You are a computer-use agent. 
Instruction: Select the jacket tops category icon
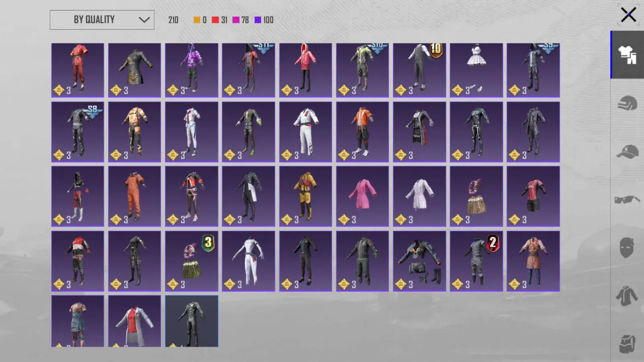pos(627,296)
